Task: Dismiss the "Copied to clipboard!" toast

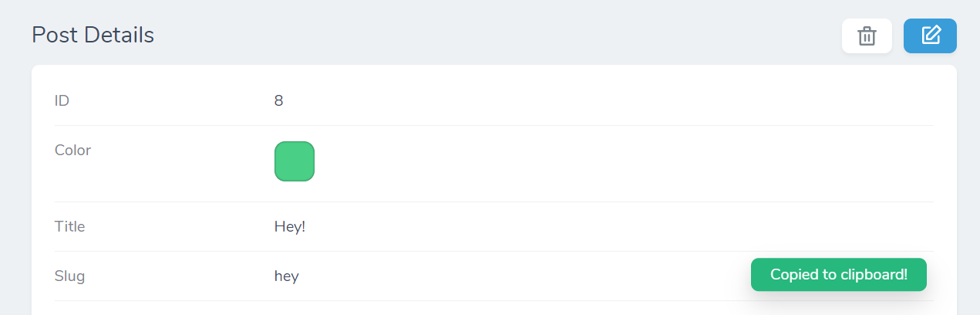Action: pyautogui.click(x=838, y=275)
